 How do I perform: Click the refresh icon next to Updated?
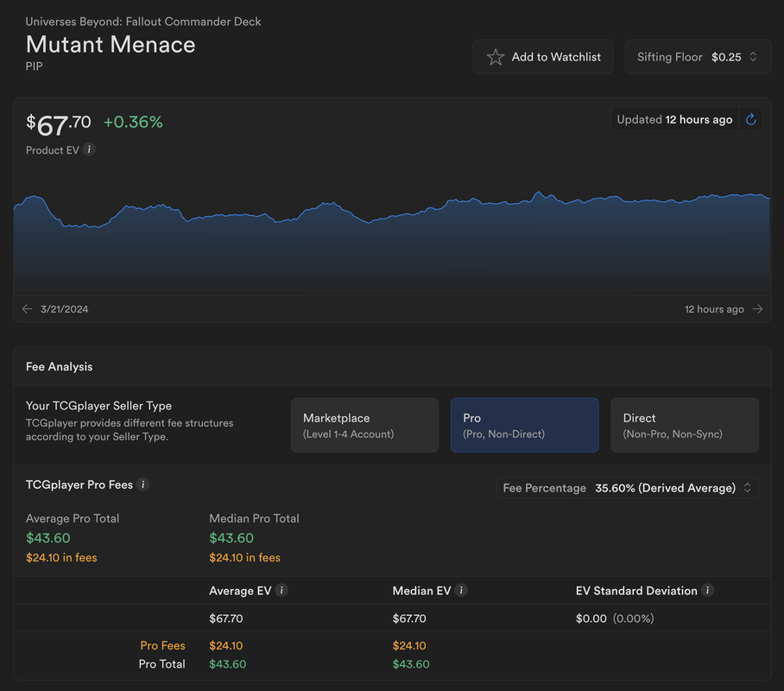coord(750,119)
